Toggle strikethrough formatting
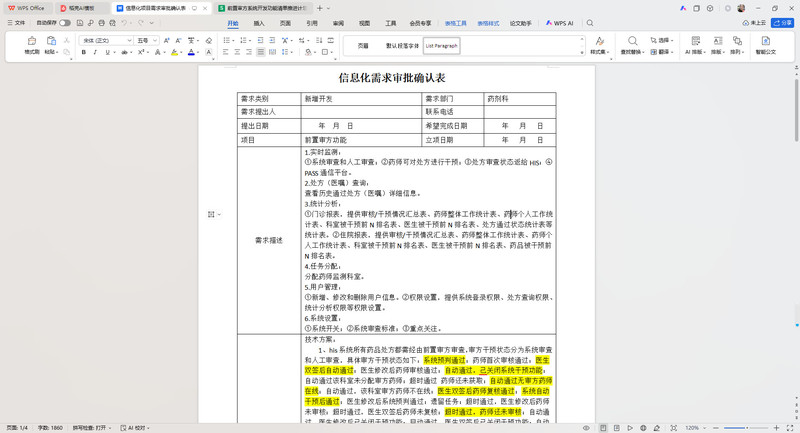This screenshot has width=800, height=433. click(x=124, y=52)
